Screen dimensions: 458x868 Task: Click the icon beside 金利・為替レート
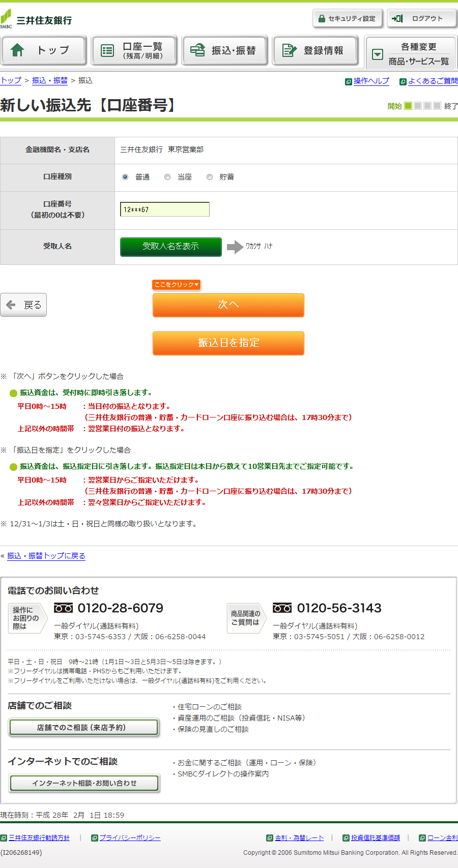pyautogui.click(x=270, y=838)
